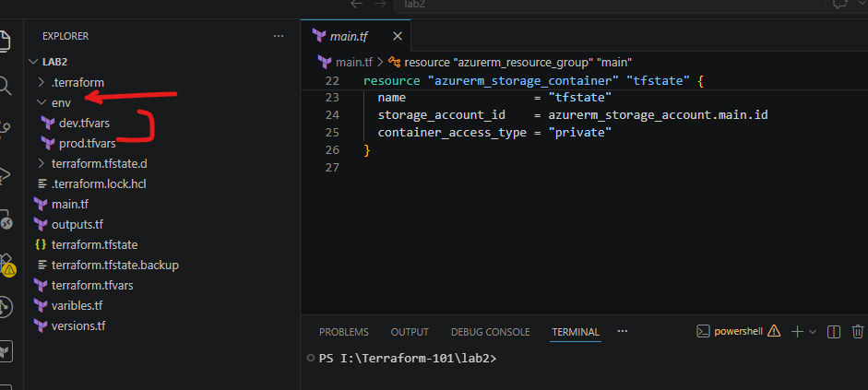Click the powershell warning triangle icon
Image resolution: width=868 pixels, height=390 pixels.
tap(774, 331)
